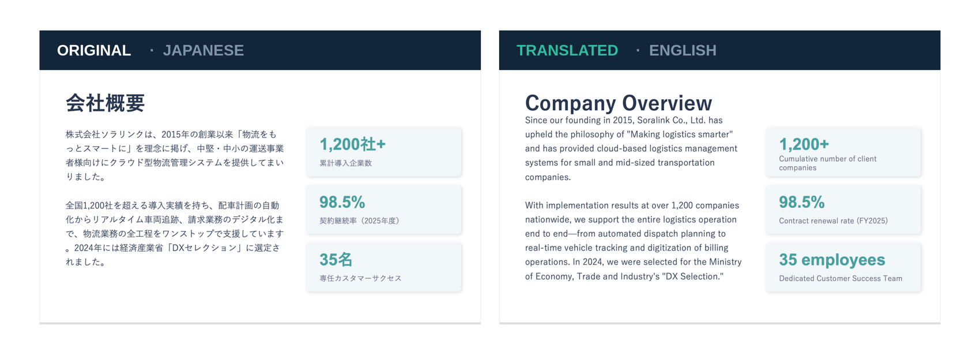Click the 累計導入企業数 caption
The width and height of the screenshot is (980, 355).
(x=346, y=163)
